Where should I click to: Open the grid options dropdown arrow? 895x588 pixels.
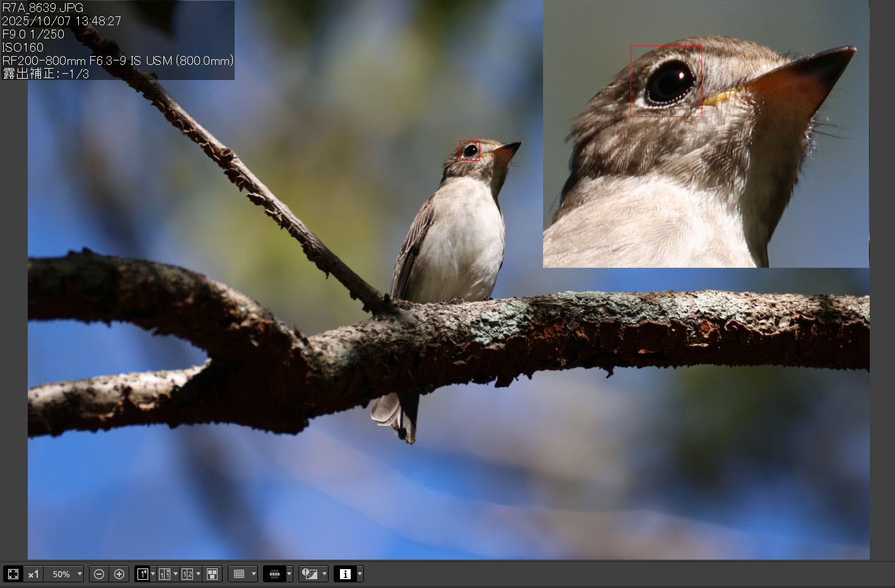click(254, 574)
